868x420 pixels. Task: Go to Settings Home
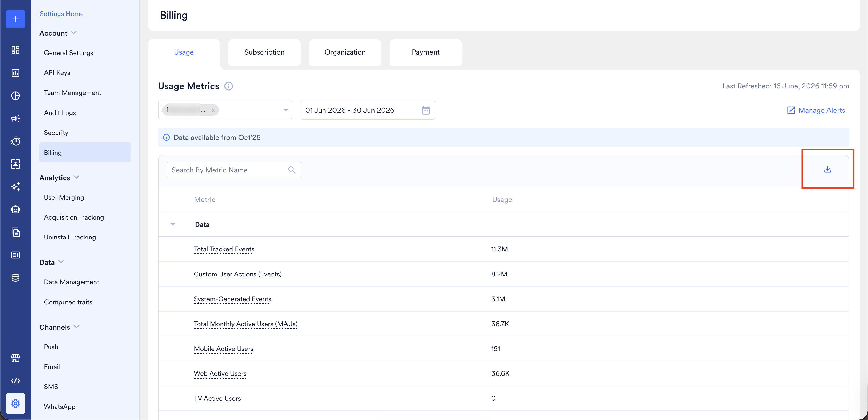pos(62,14)
